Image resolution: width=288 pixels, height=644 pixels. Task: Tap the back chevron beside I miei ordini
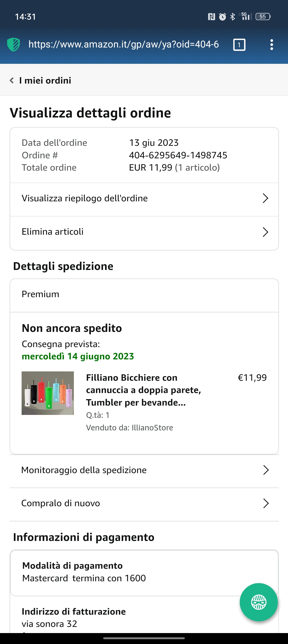[12, 80]
